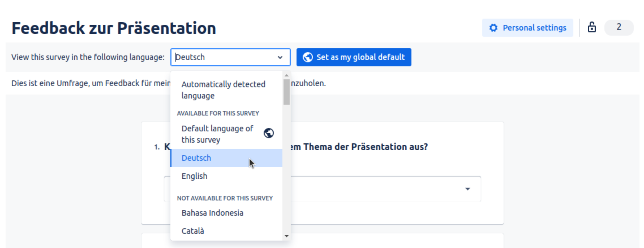Collapse the language dropdown using its chevron
This screenshot has height=248, width=644.
click(280, 57)
